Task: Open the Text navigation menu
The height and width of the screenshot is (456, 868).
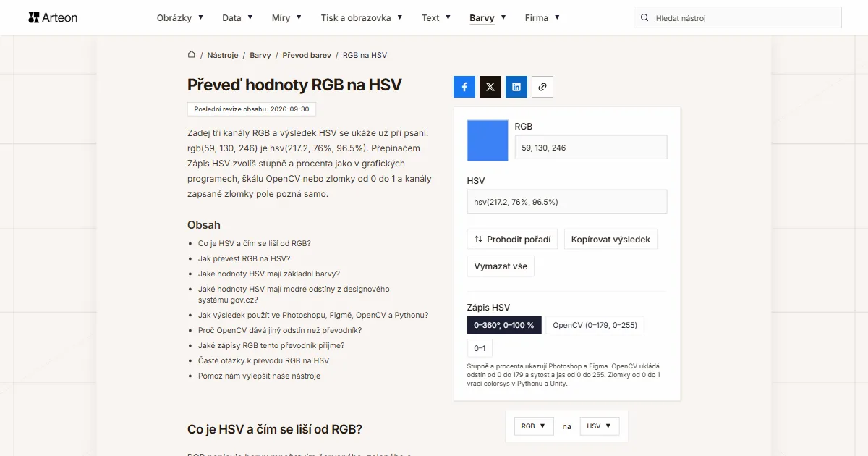Action: click(436, 17)
